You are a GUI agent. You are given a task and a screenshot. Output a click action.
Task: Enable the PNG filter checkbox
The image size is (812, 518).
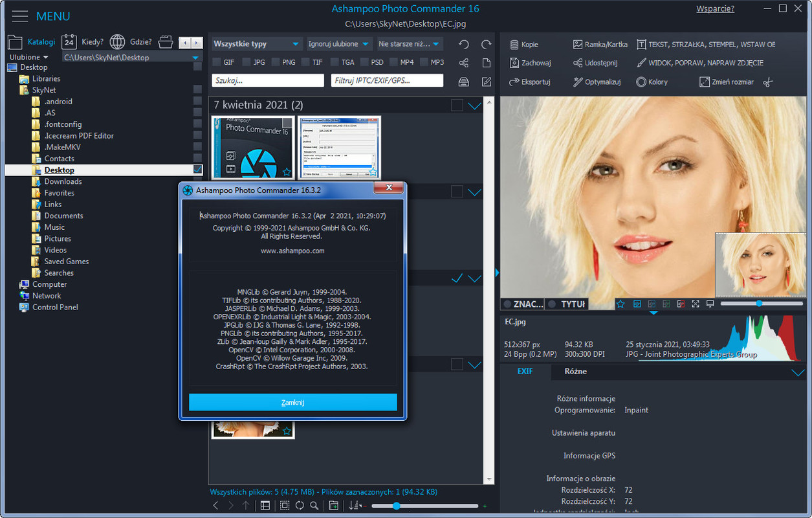click(276, 62)
